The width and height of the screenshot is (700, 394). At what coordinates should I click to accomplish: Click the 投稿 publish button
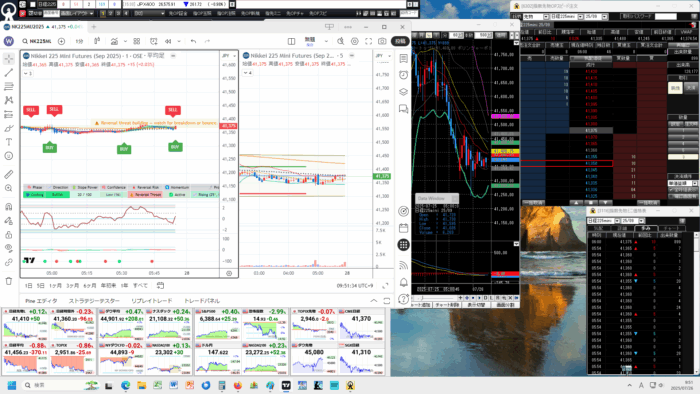click(400, 41)
